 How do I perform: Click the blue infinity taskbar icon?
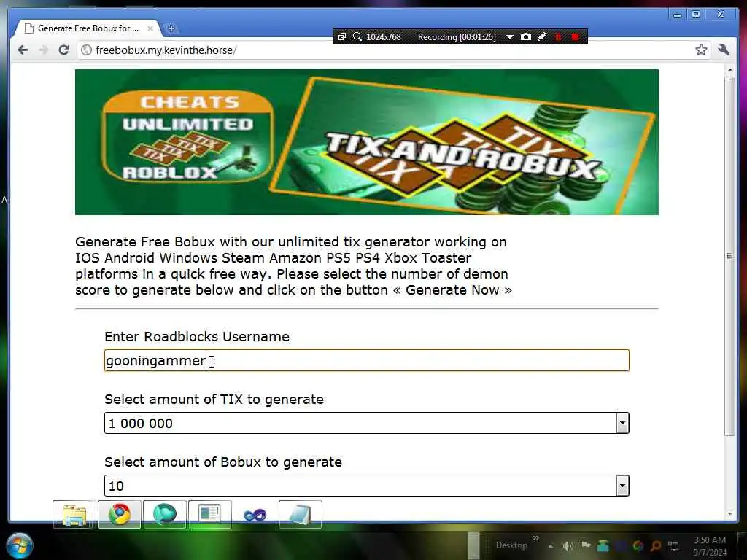click(x=255, y=515)
